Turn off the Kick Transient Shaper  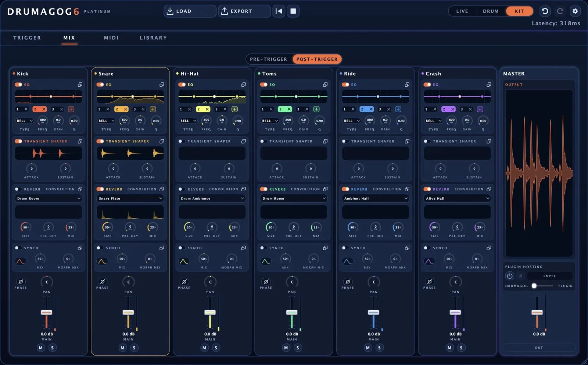pyautogui.click(x=18, y=141)
